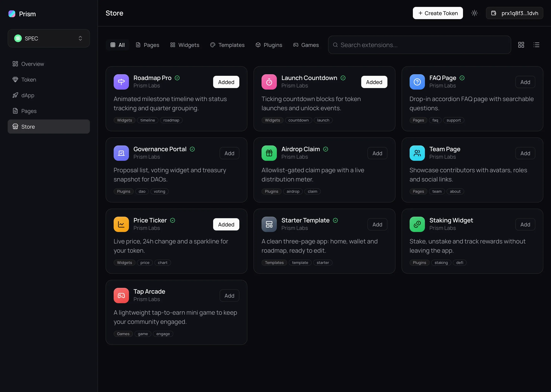The height and width of the screenshot is (392, 551).
Task: Click the dao tag on Governance Portal
Action: pyautogui.click(x=142, y=191)
